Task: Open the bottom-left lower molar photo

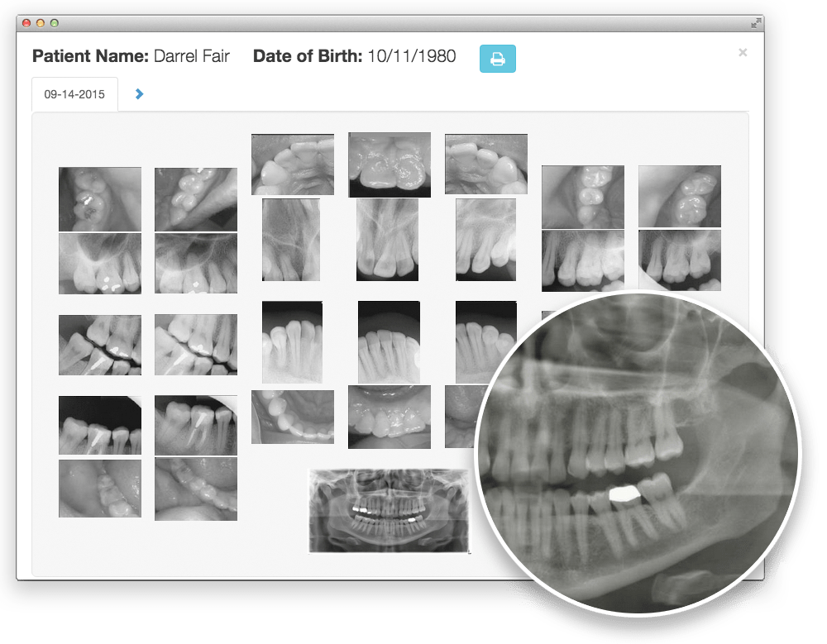Action: tap(100, 489)
